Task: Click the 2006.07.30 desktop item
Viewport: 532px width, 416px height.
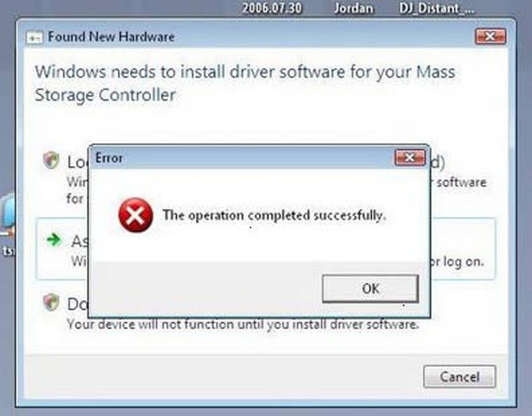Action: tap(272, 8)
